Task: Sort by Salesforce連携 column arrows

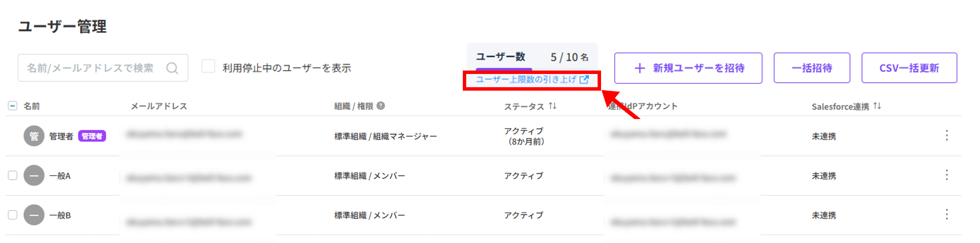Action: pyautogui.click(x=877, y=106)
